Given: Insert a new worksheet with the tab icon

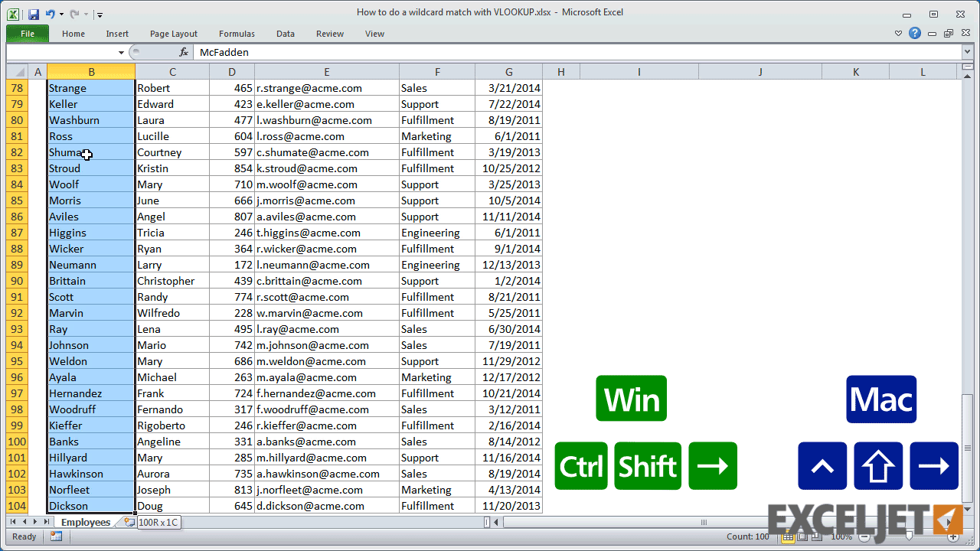Looking at the screenshot, I should click(x=128, y=522).
